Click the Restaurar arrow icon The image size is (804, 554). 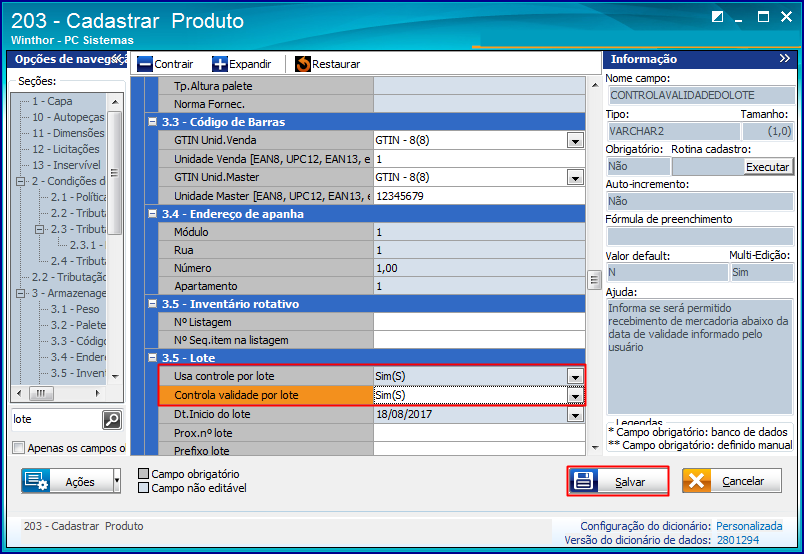(x=303, y=65)
